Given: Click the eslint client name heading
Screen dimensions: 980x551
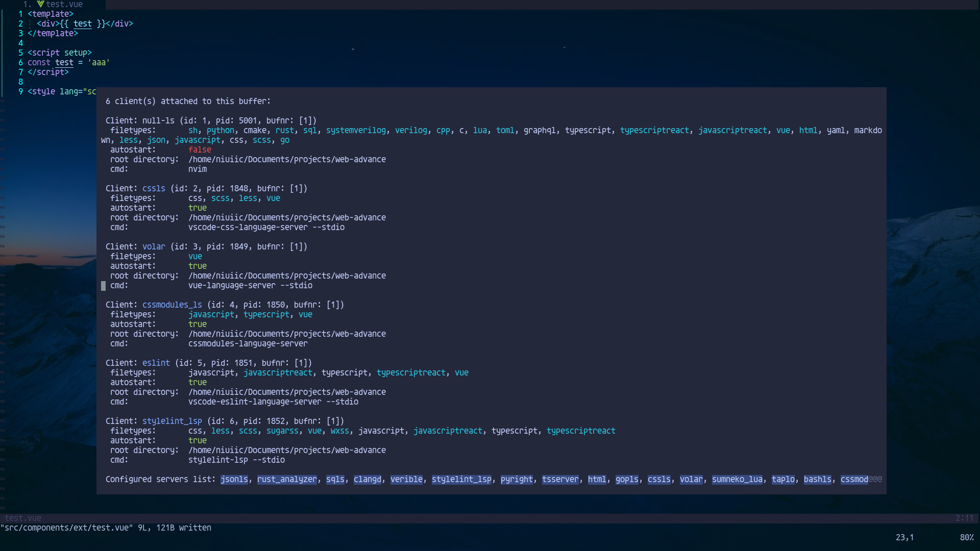Looking at the screenshot, I should click(x=156, y=363).
